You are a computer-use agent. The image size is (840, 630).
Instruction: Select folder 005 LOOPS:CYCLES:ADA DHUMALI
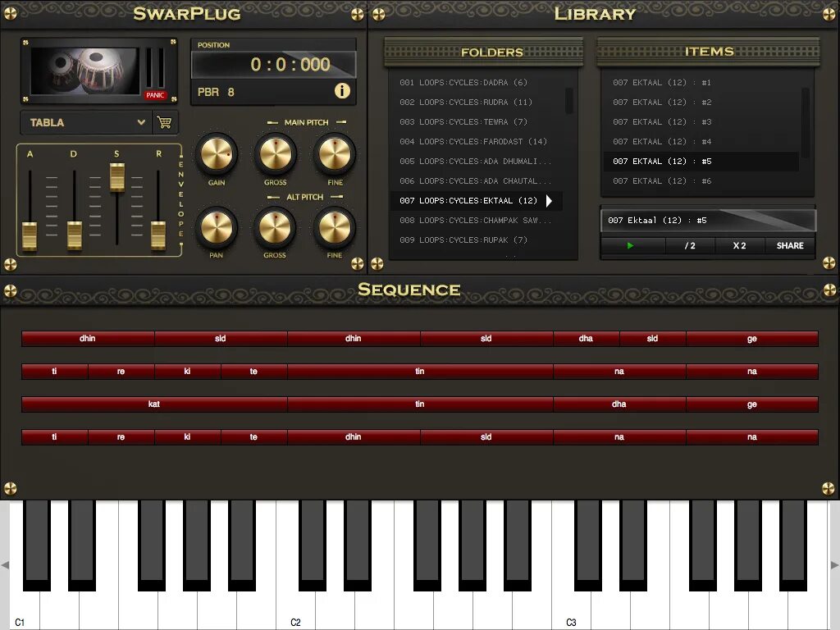475,162
